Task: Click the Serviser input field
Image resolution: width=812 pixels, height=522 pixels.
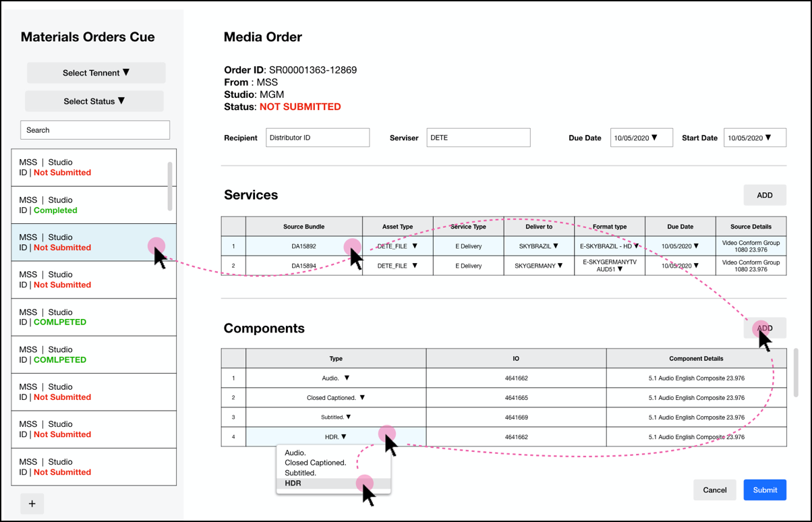Action: click(478, 138)
